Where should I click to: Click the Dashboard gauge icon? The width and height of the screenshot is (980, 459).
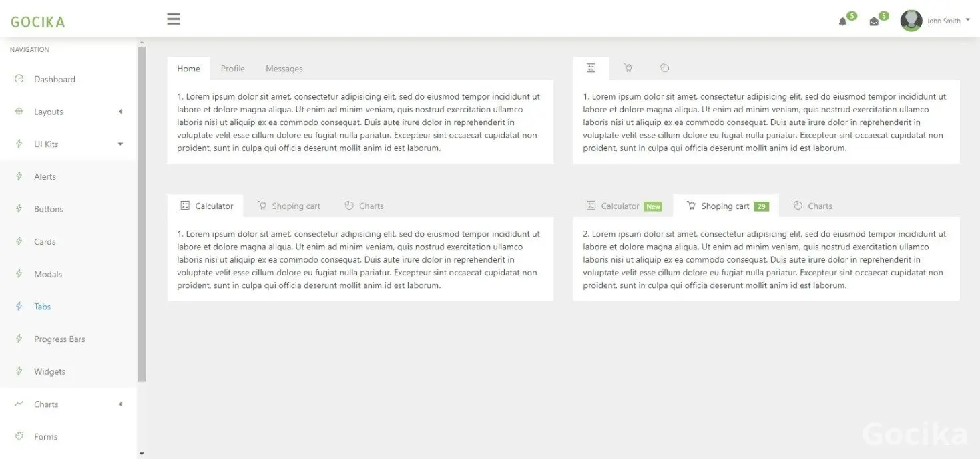[x=19, y=79]
